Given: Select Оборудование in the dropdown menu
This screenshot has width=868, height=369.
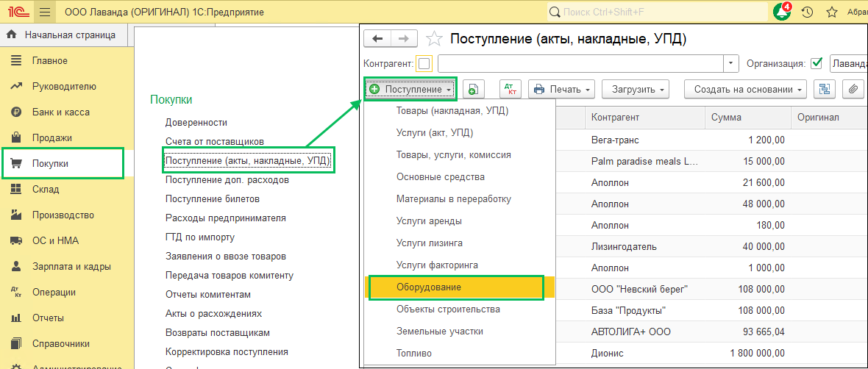Looking at the screenshot, I should click(x=460, y=287).
